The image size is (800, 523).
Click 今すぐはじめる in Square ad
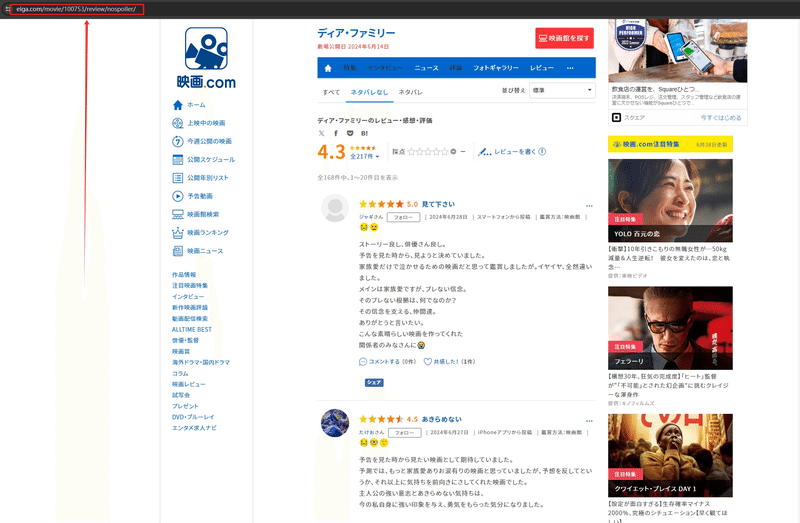(x=721, y=118)
